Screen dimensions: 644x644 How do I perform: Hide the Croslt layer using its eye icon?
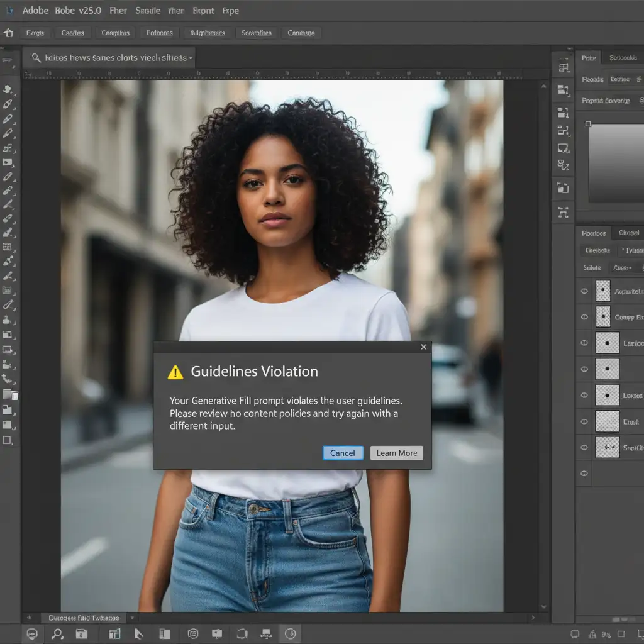coord(584,421)
